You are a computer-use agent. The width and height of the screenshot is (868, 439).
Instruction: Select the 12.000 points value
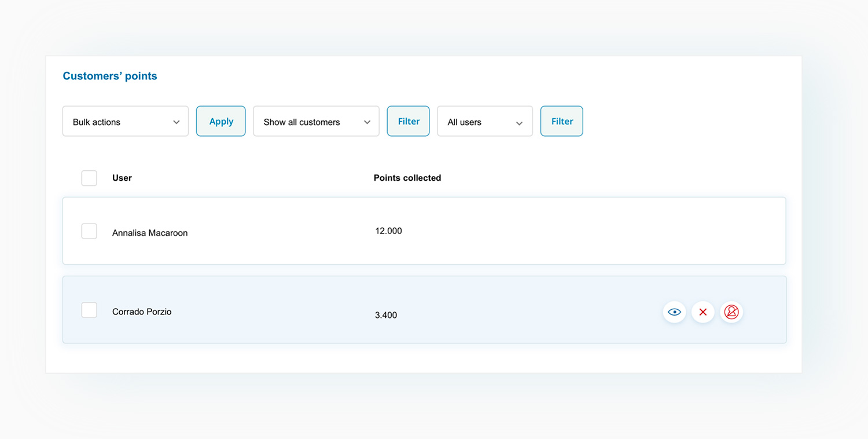[x=388, y=231]
